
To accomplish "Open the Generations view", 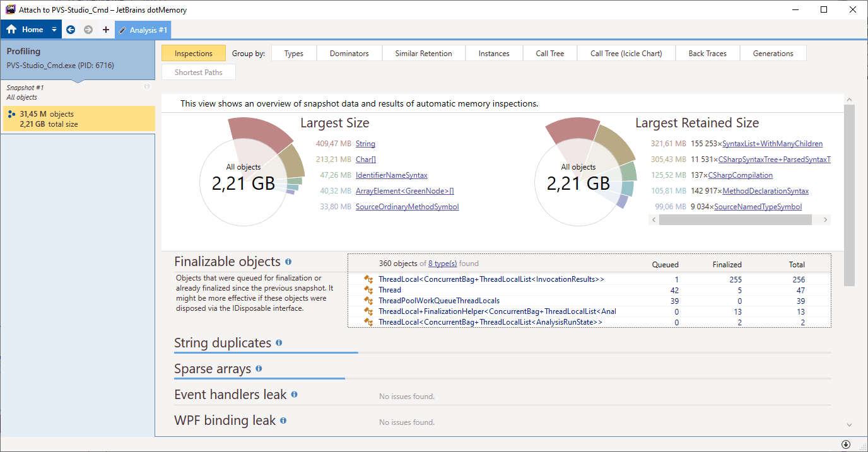I will (773, 54).
